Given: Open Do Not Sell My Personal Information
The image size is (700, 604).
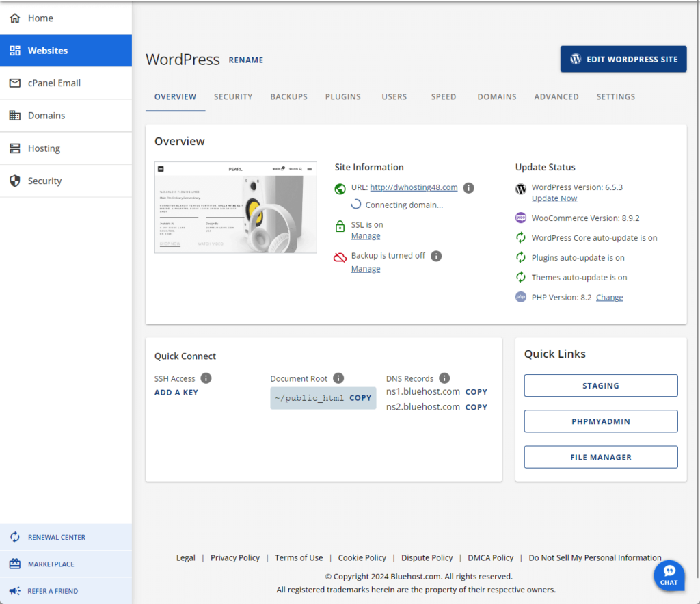Looking at the screenshot, I should [x=595, y=557].
